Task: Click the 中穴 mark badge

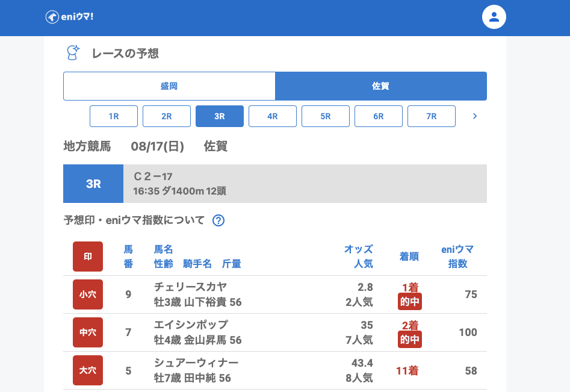Action: pos(88,332)
